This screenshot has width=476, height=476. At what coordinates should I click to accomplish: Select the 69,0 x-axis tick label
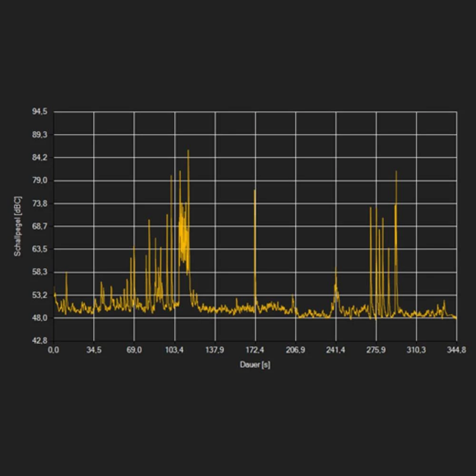pyautogui.click(x=134, y=351)
